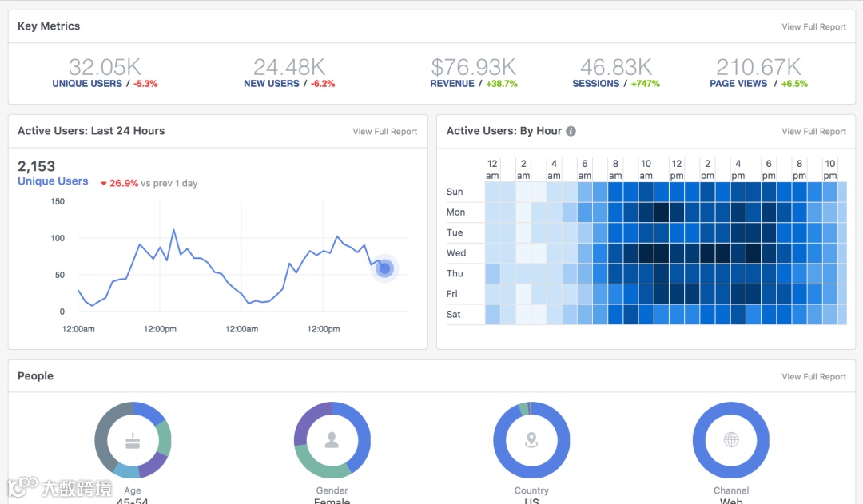Screen dimensions: 863x504
Task: Click the +6.5% page views change
Action: click(x=794, y=84)
